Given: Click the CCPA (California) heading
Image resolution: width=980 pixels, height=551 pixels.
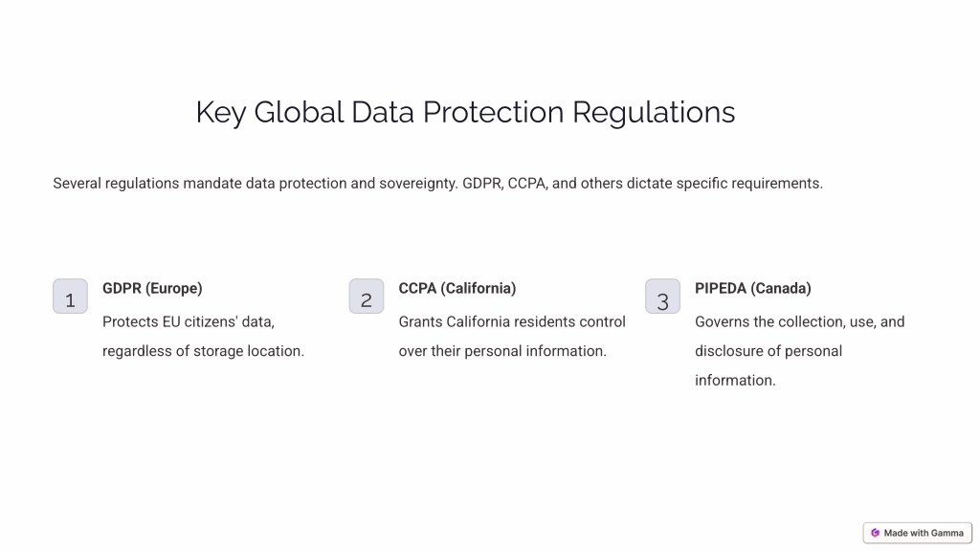Looking at the screenshot, I should coord(457,289).
